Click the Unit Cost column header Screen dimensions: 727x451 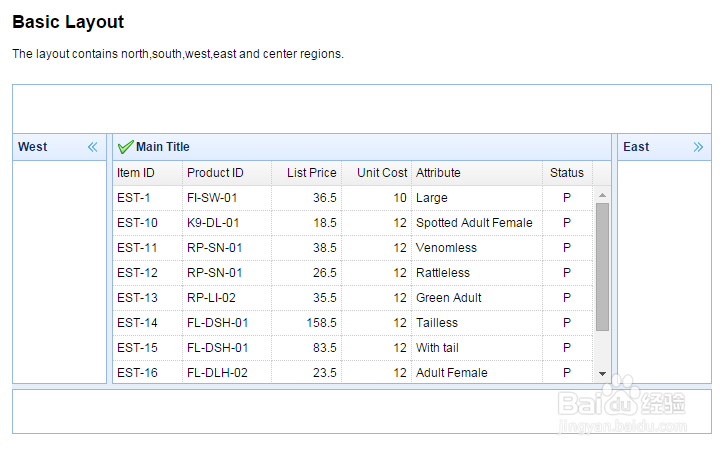click(381, 173)
